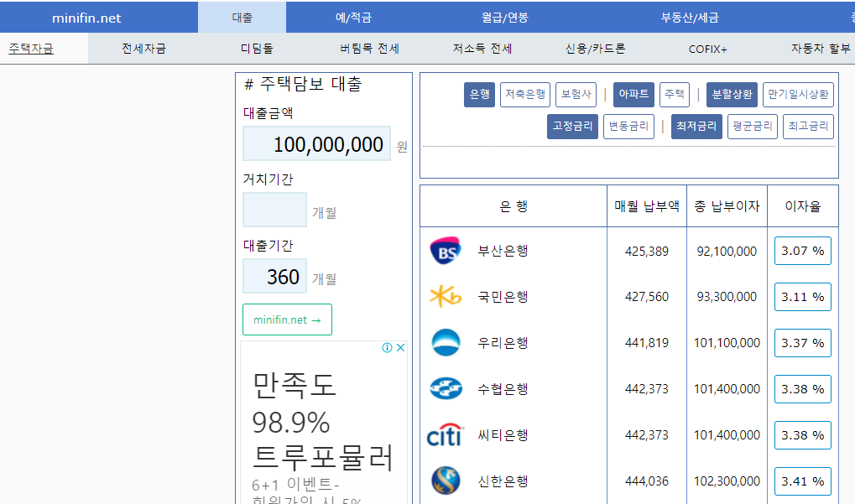Open the 부동산/세금 main tab
This screenshot has width=855, height=504.
[x=690, y=18]
